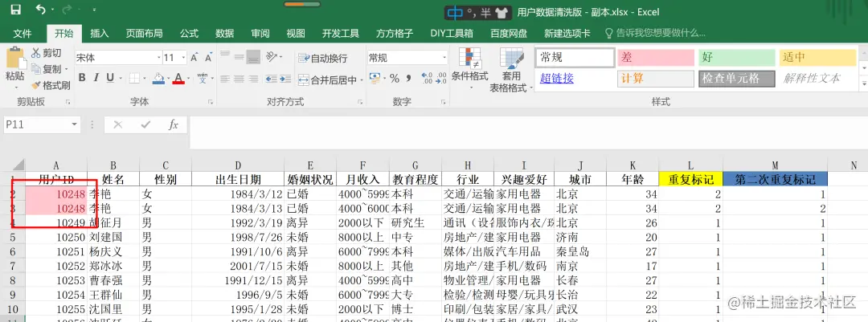Click the accounting number format icon
868x322 pixels.
375,78
